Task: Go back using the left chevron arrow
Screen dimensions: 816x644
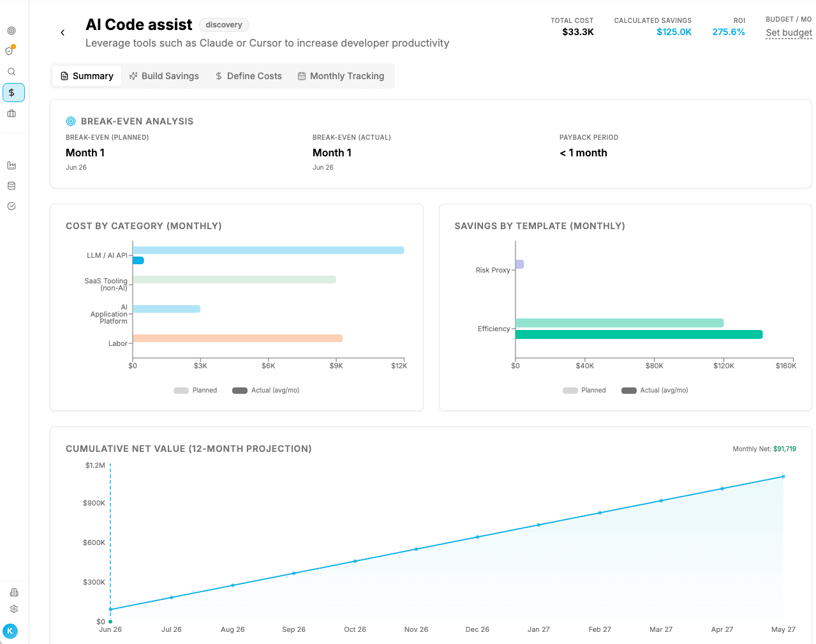Action: pos(63,33)
